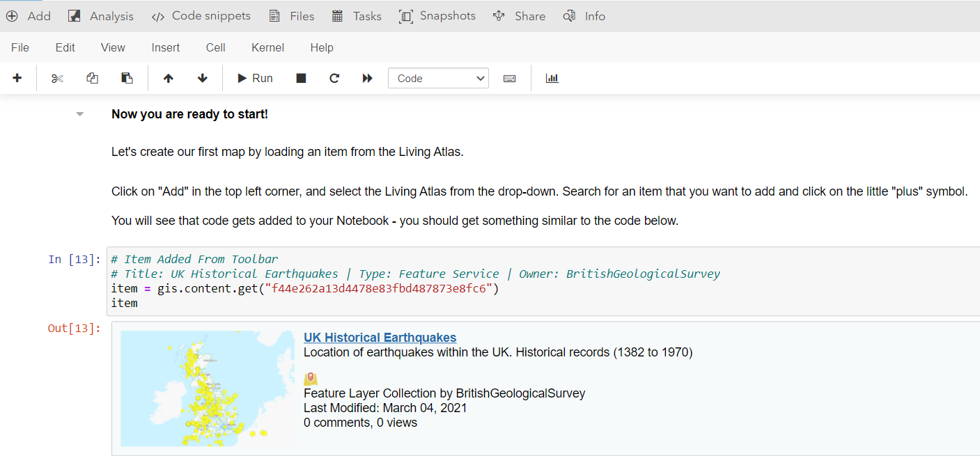
Task: Click '0 comments, 0 views' text
Action: (360, 423)
